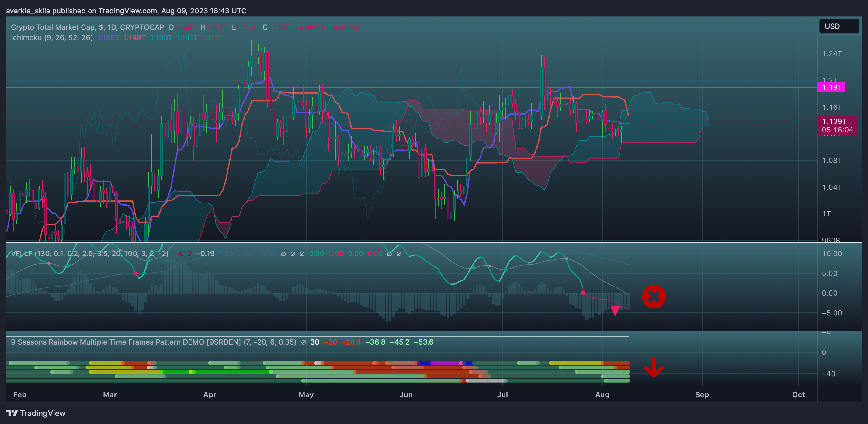
Task: Click the averkie_skila published header text
Action: coord(126,11)
